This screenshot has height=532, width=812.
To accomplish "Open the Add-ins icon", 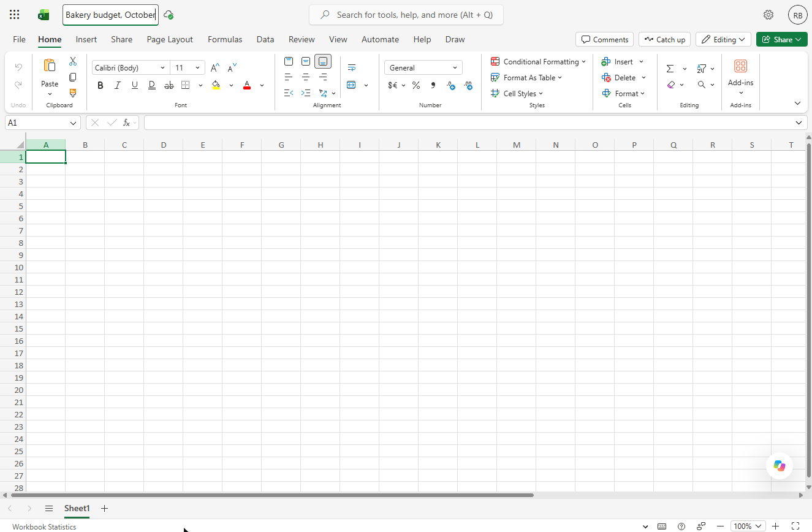I will click(x=740, y=66).
